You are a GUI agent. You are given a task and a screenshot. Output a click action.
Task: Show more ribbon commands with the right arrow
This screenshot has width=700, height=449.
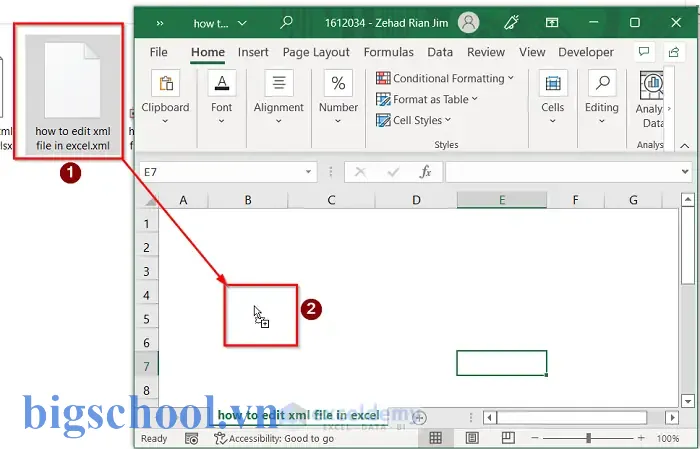click(x=669, y=108)
